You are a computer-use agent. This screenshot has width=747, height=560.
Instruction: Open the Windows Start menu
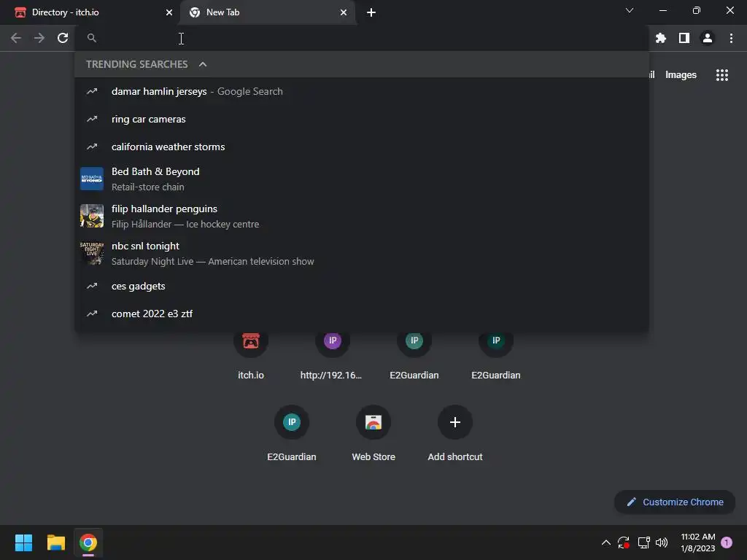click(23, 542)
